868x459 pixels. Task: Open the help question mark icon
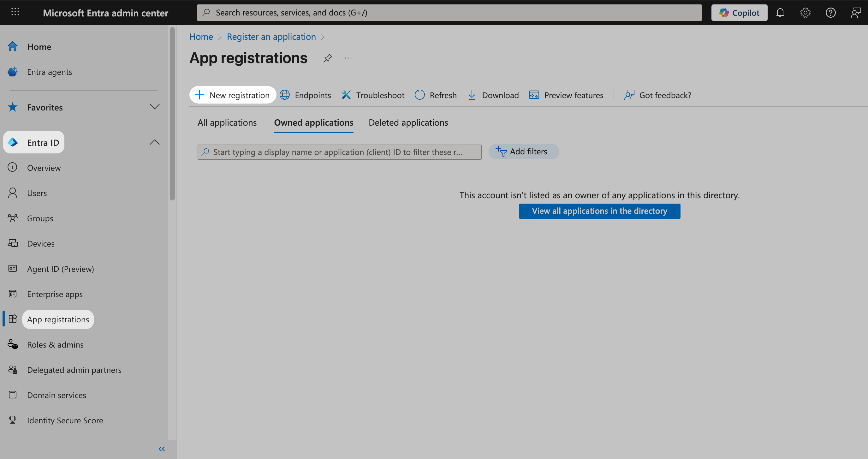pos(831,12)
